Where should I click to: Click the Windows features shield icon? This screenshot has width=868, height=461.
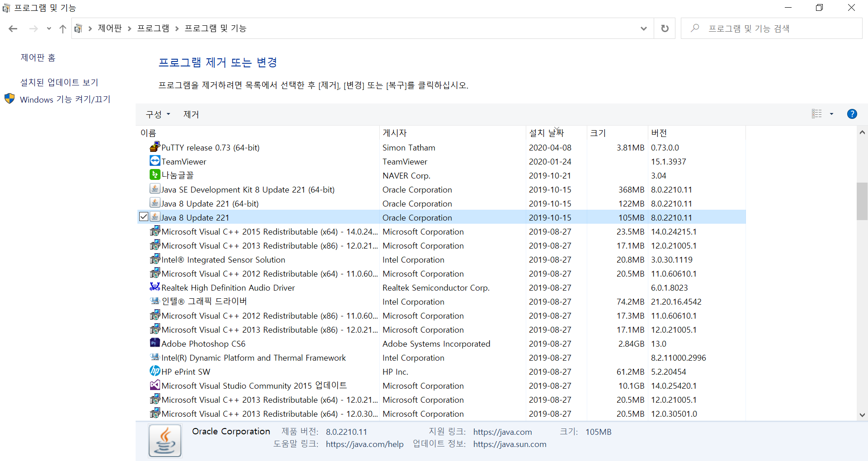point(9,99)
